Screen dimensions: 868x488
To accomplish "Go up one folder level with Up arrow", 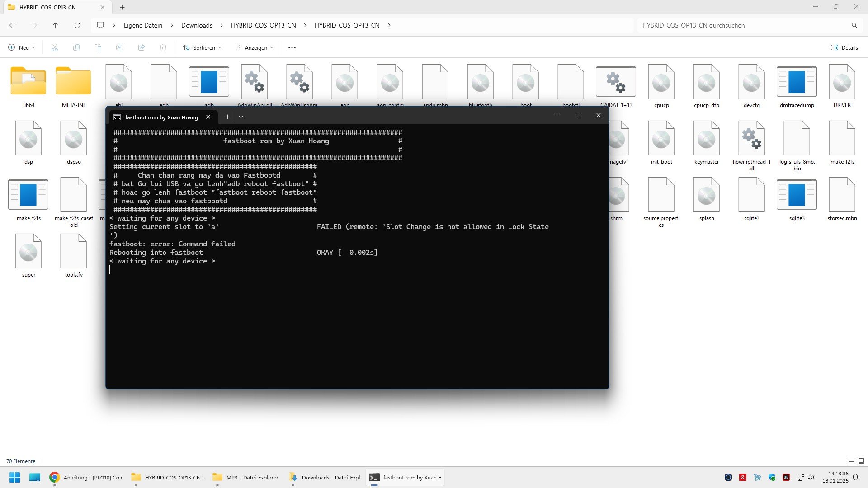I will 55,25.
